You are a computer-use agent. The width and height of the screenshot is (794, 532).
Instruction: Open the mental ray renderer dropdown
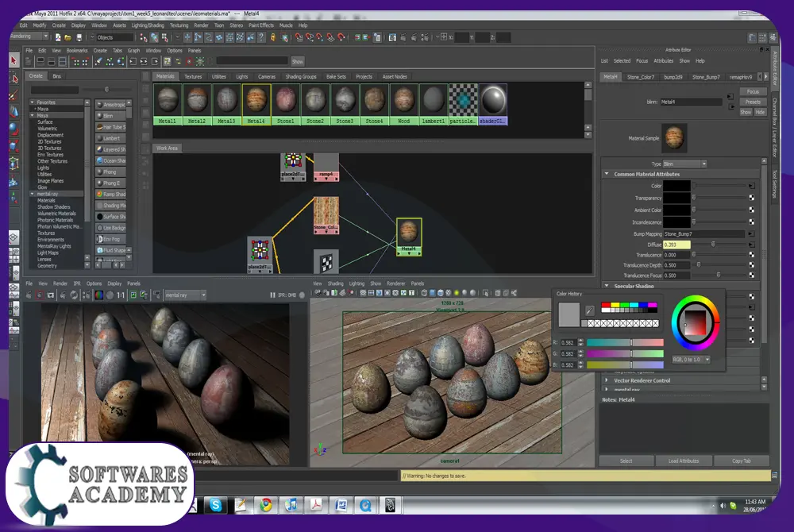coord(185,295)
